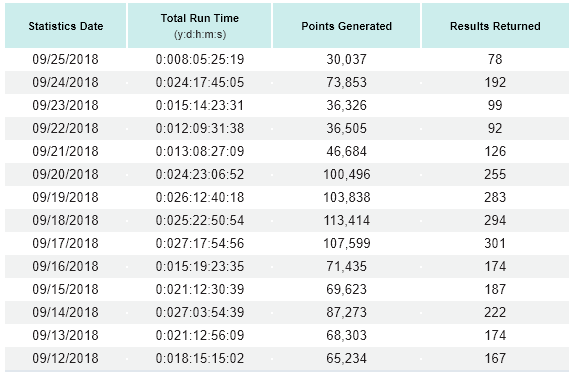Viewport: 572px width, 373px height.
Task: Click the 100,496 points cell
Action: tap(347, 174)
